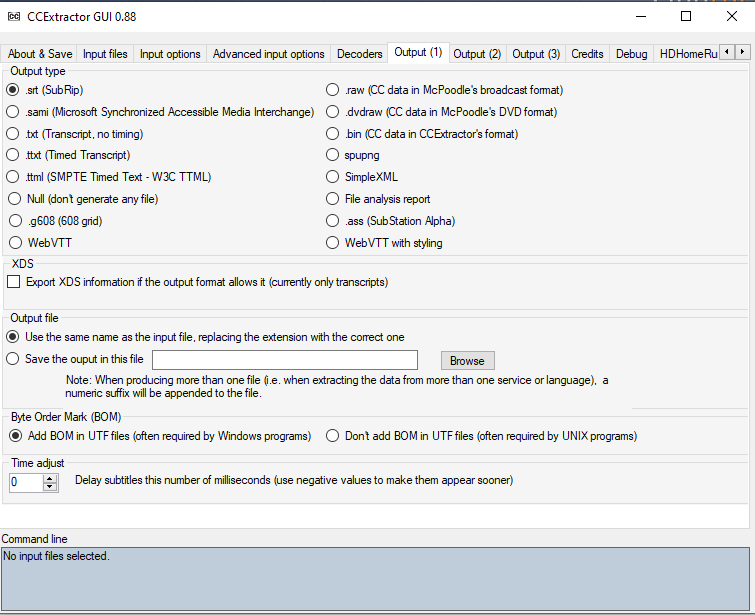Switch to Input files tab
The height and width of the screenshot is (615, 755).
[x=105, y=54]
